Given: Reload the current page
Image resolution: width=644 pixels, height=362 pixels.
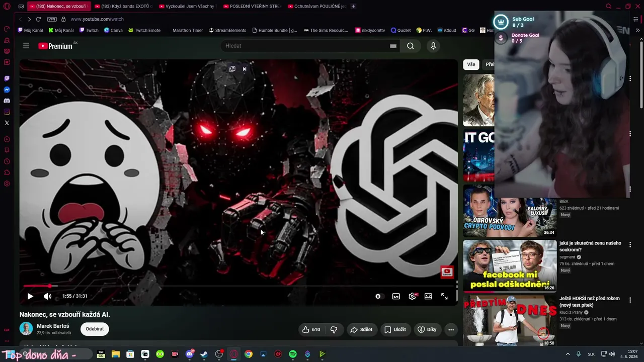Looking at the screenshot, I should 38,19.
